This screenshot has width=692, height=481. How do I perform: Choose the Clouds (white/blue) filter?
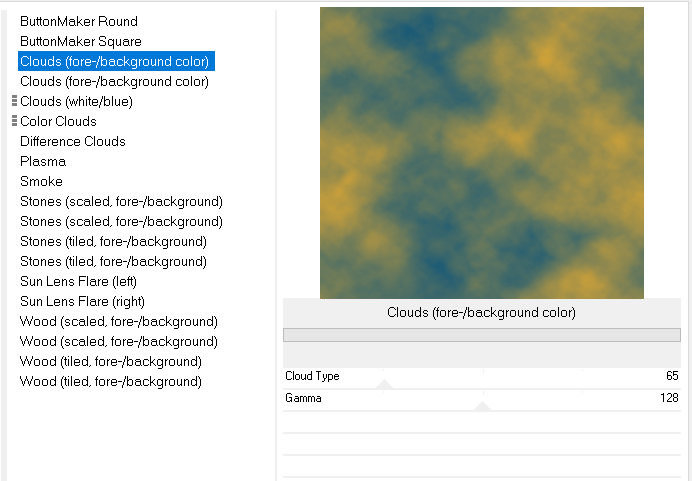click(76, 101)
